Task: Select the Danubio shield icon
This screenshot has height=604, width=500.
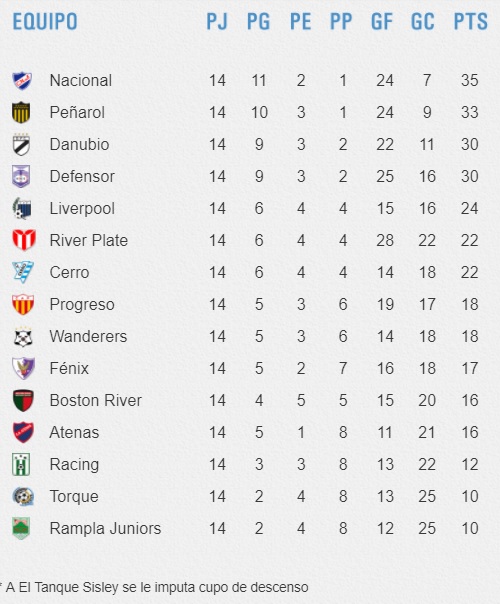Action: point(22,144)
